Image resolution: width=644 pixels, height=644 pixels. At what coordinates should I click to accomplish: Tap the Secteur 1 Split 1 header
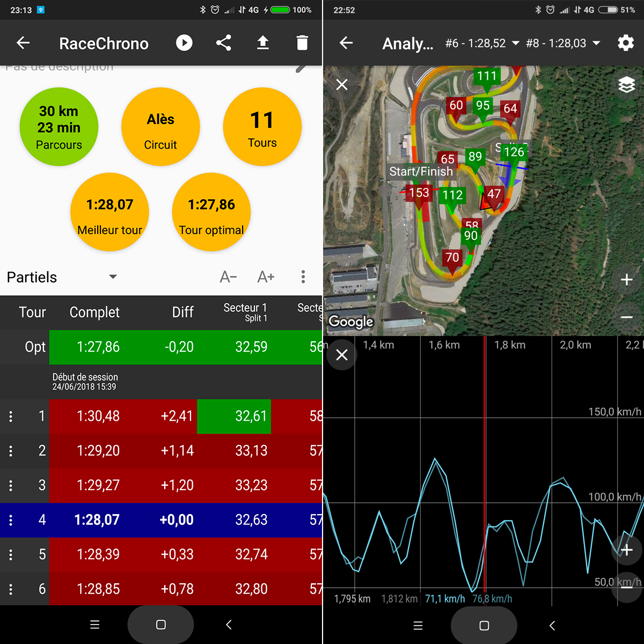245,312
